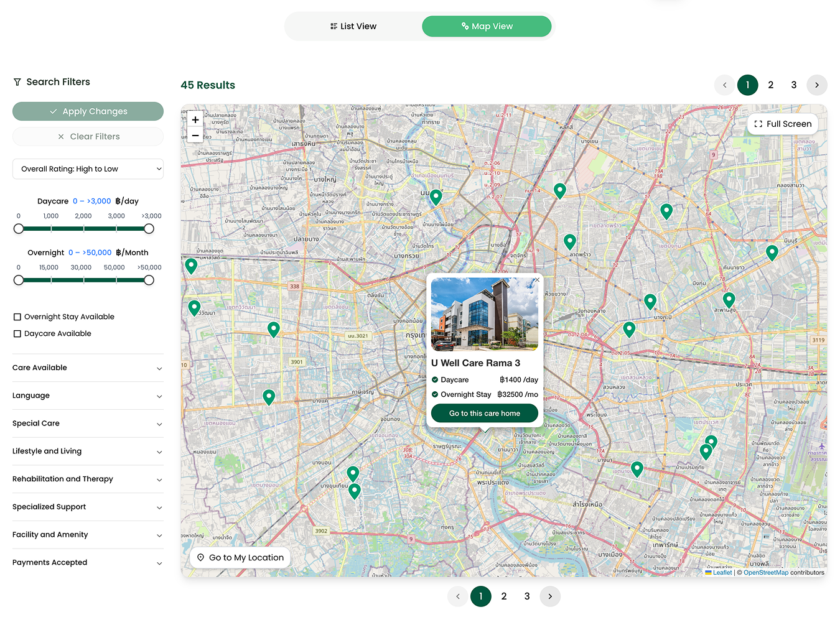Select the Map View tab

pyautogui.click(x=487, y=27)
